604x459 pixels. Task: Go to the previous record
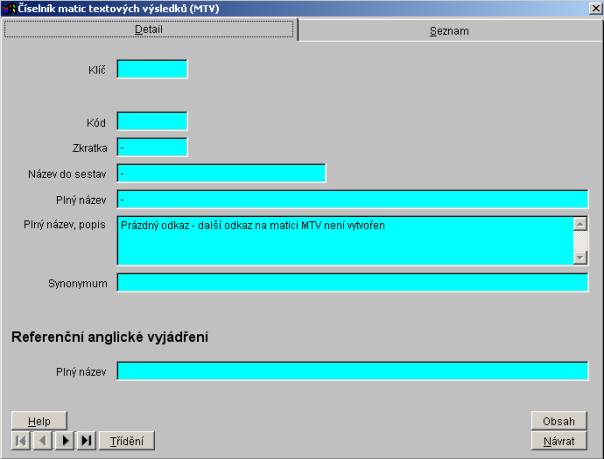(x=43, y=440)
